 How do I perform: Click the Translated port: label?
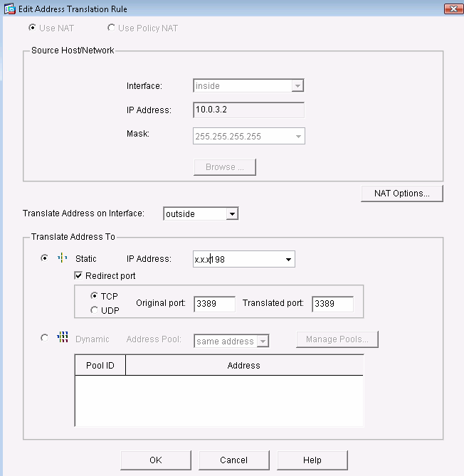[x=273, y=303]
